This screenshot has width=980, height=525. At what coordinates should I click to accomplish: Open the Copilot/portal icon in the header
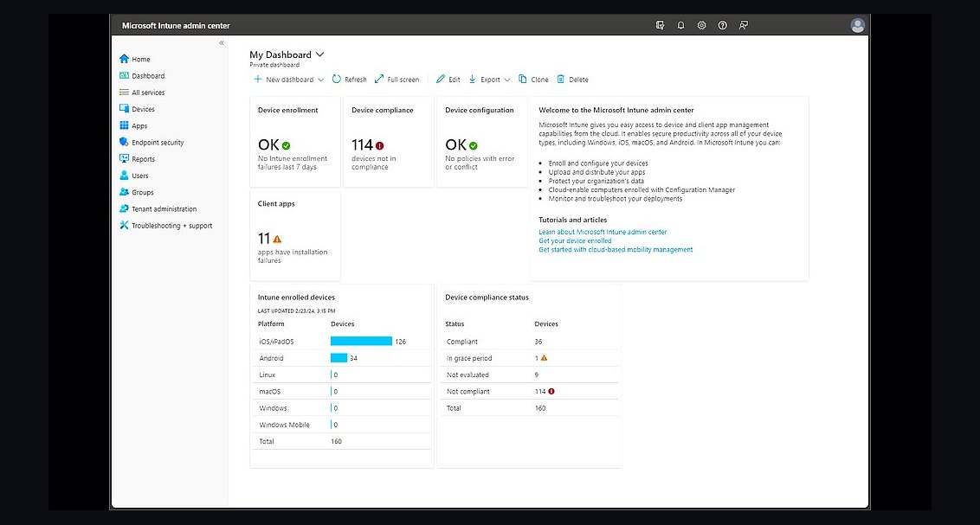[x=660, y=26]
